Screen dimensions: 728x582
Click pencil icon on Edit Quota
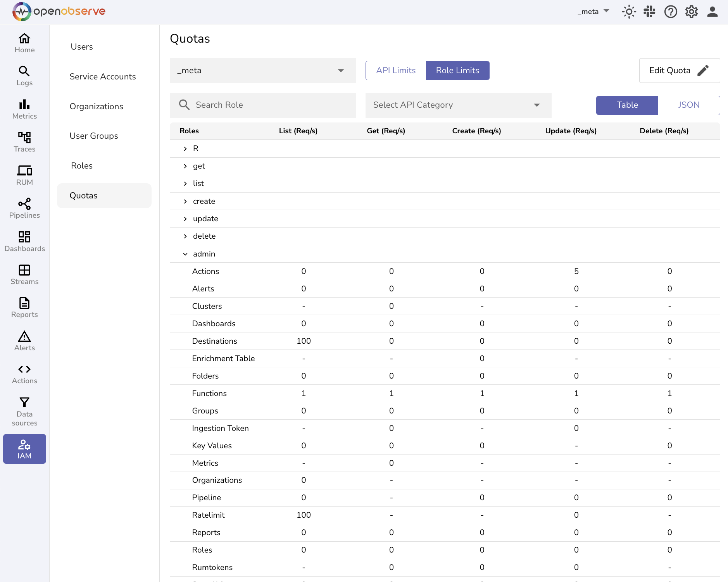coord(703,71)
